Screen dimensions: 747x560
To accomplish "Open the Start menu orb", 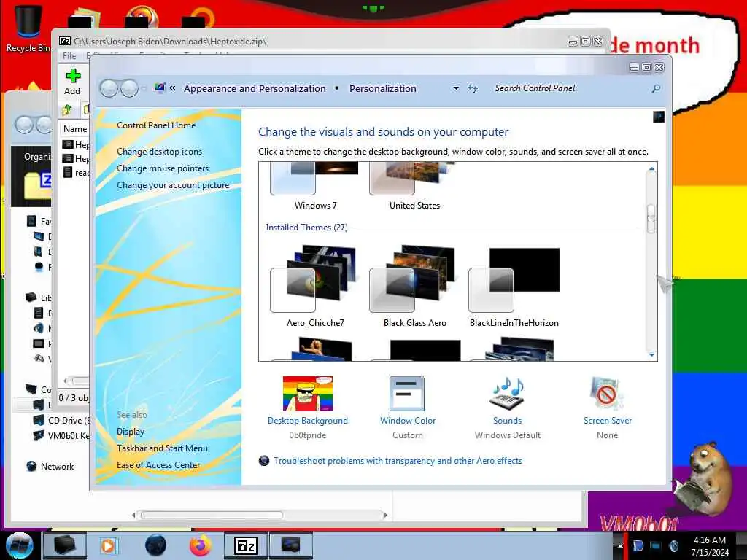I will point(19,545).
